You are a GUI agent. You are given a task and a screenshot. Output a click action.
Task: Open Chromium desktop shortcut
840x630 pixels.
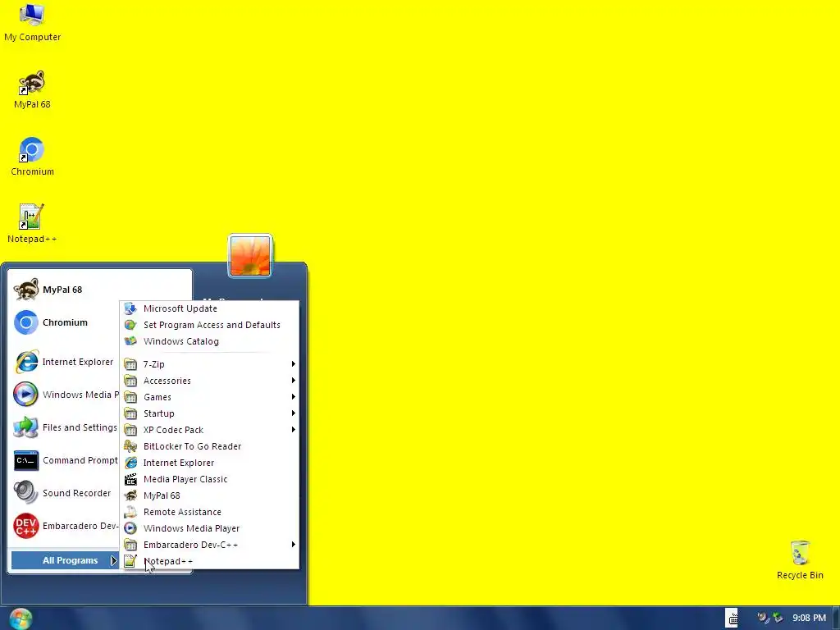[x=32, y=157]
